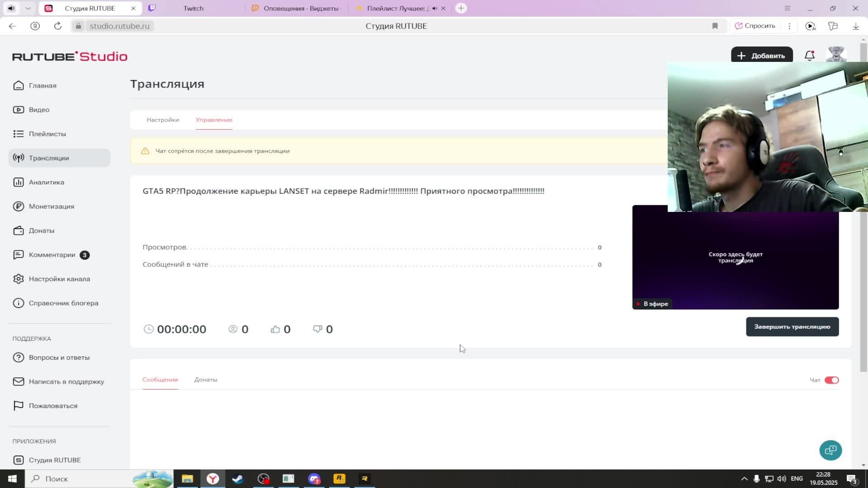Go to Донаты in the sidebar
This screenshot has width=868, height=488.
tap(41, 230)
